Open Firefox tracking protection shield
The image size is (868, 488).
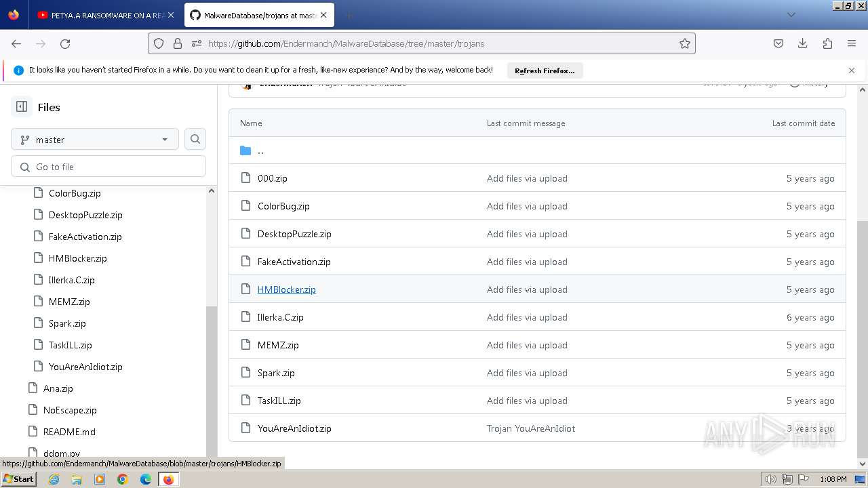(x=159, y=43)
